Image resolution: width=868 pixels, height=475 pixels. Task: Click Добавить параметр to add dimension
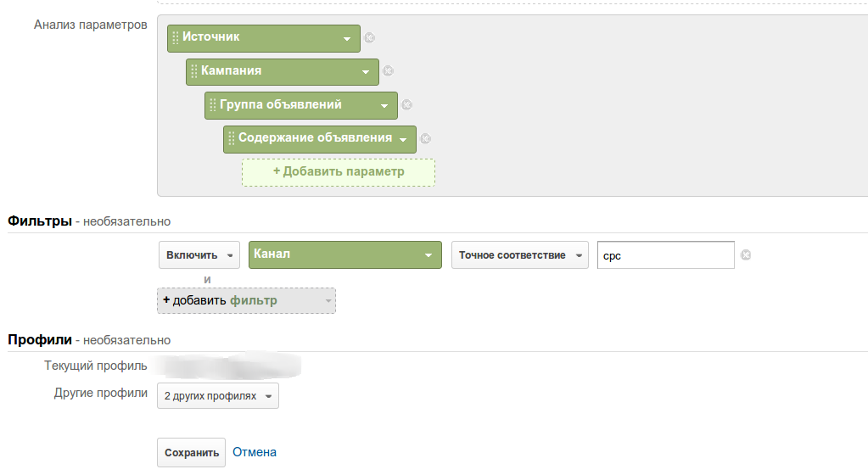click(339, 172)
